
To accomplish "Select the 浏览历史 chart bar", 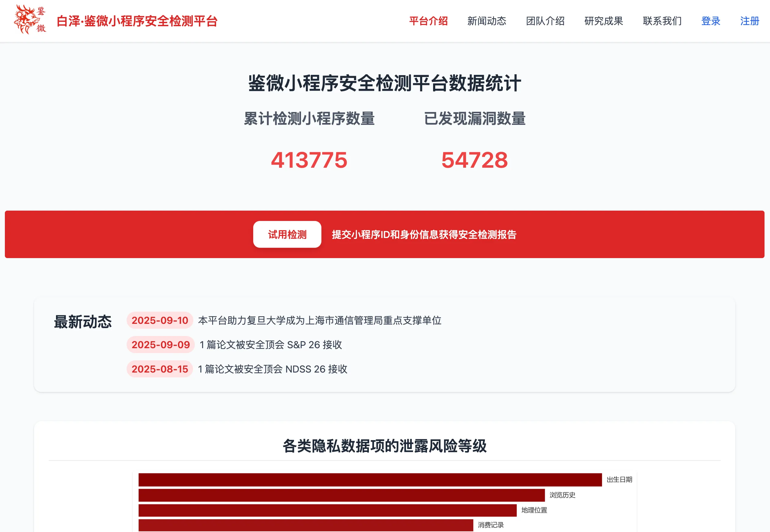I will 341,495.
